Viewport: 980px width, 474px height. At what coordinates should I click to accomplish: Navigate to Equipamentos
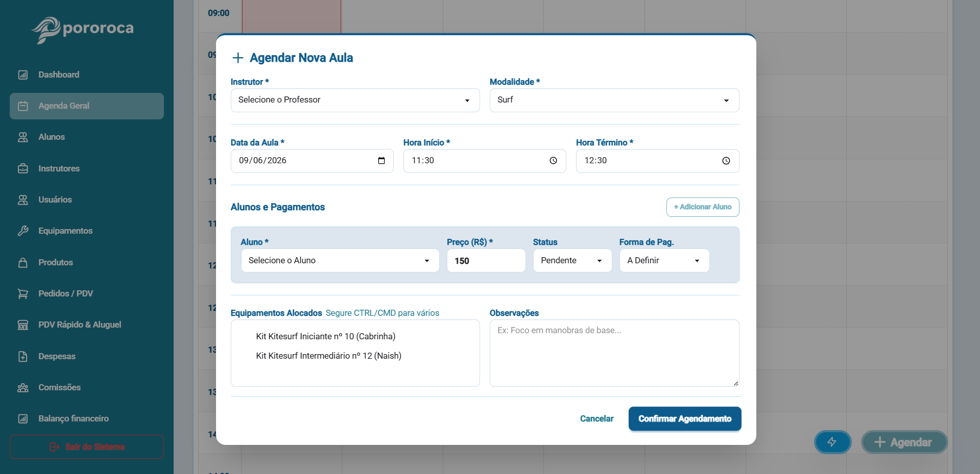tap(87, 231)
